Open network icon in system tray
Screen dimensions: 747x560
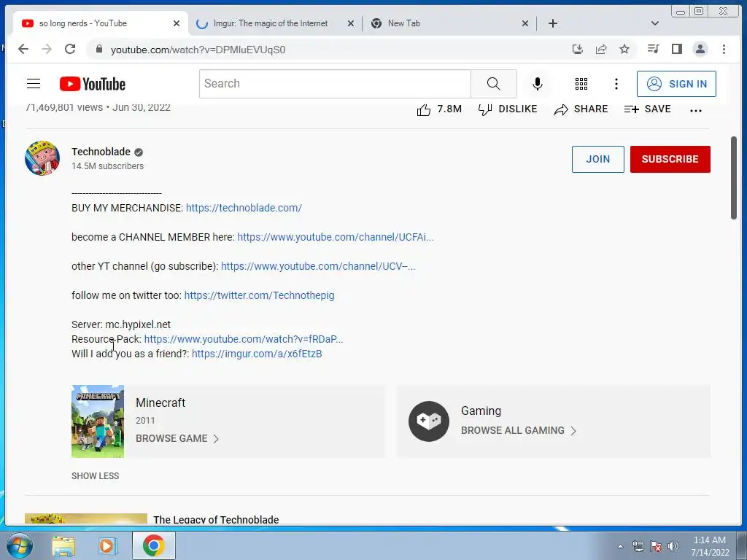[638, 546]
